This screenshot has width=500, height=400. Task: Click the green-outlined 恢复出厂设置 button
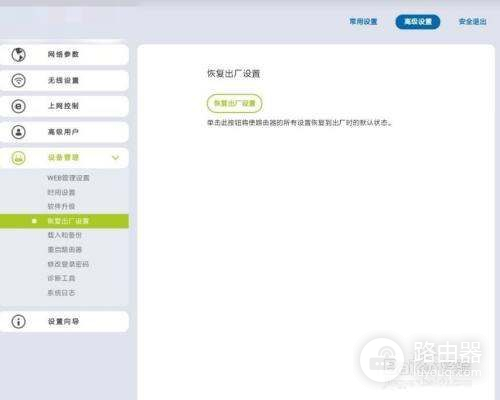[234, 103]
